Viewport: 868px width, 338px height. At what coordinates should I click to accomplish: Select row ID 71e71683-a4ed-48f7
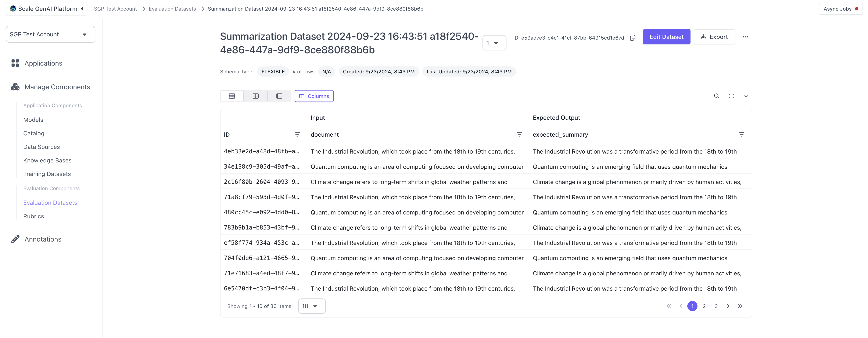261,273
